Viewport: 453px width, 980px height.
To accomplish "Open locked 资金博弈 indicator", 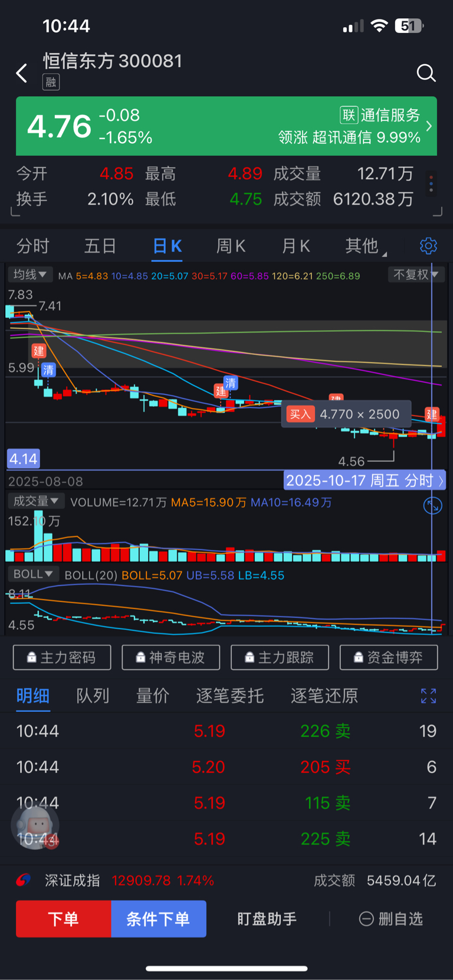I will click(389, 657).
